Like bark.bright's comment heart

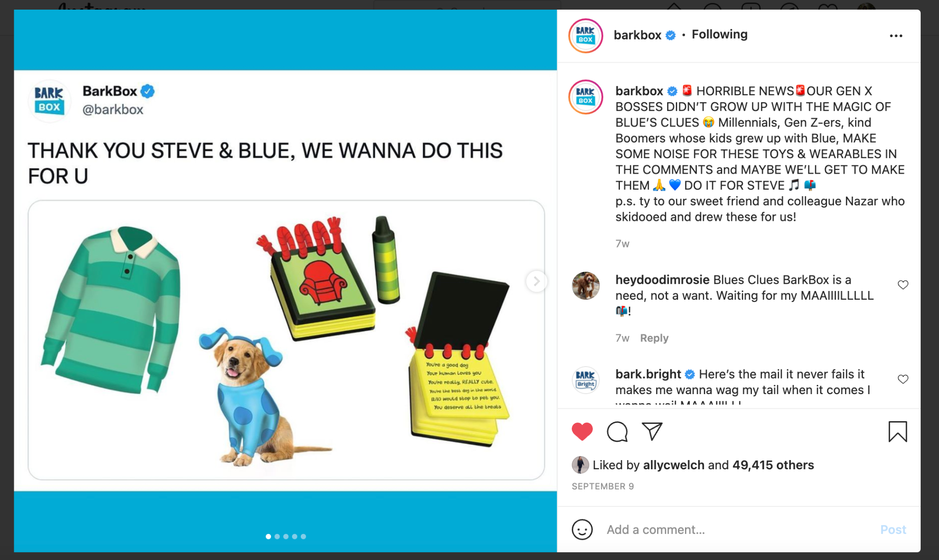[x=903, y=379]
